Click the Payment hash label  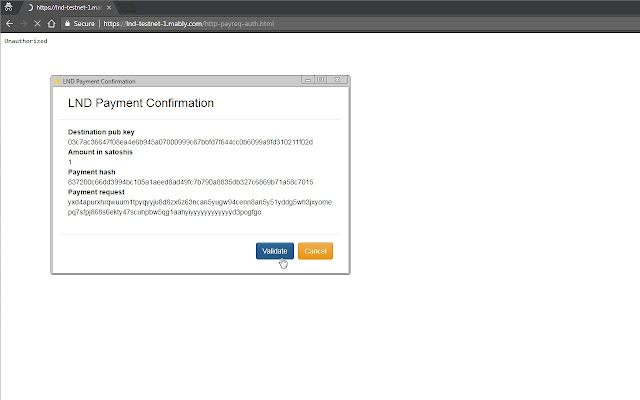click(x=91, y=172)
